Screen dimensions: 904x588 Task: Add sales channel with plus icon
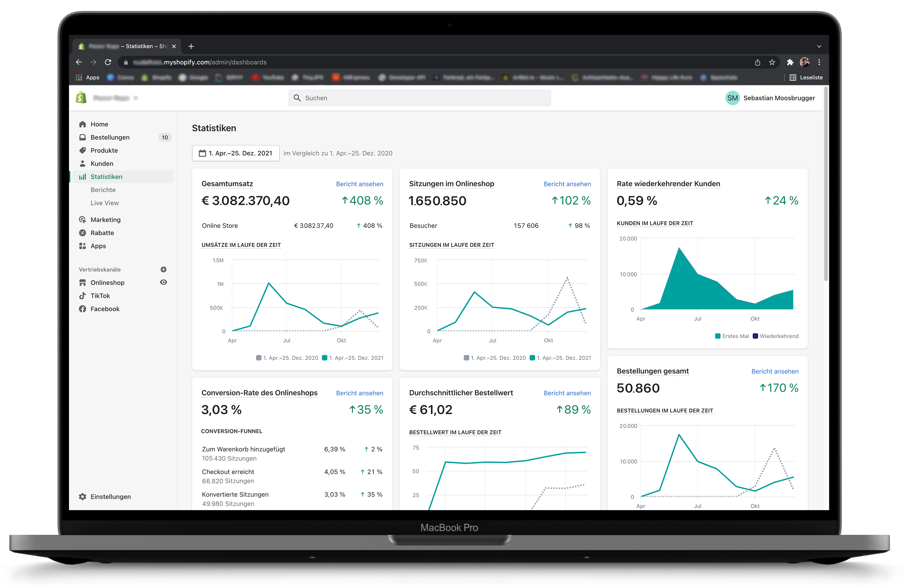[163, 270]
